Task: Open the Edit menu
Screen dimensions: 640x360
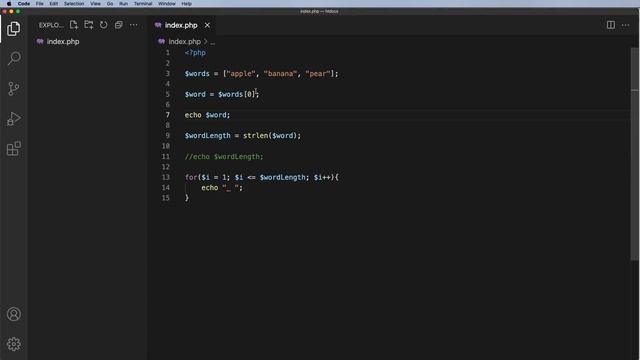Action: 53,4
